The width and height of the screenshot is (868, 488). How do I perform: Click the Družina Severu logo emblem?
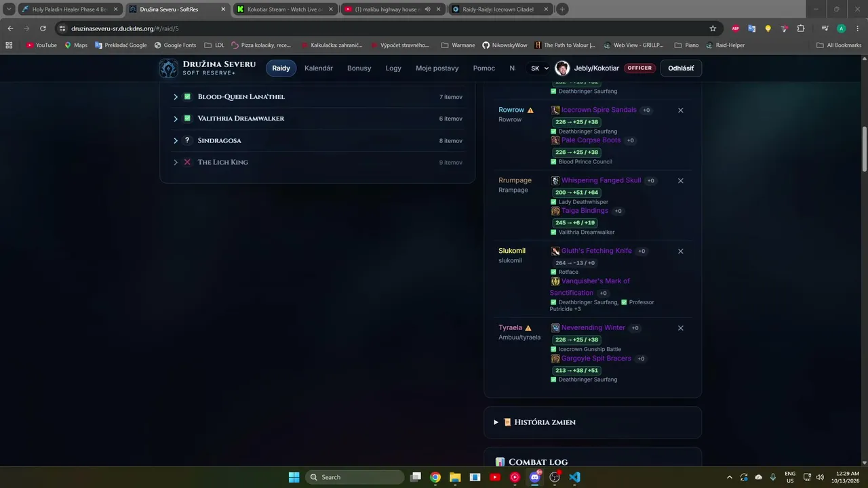[x=168, y=68]
